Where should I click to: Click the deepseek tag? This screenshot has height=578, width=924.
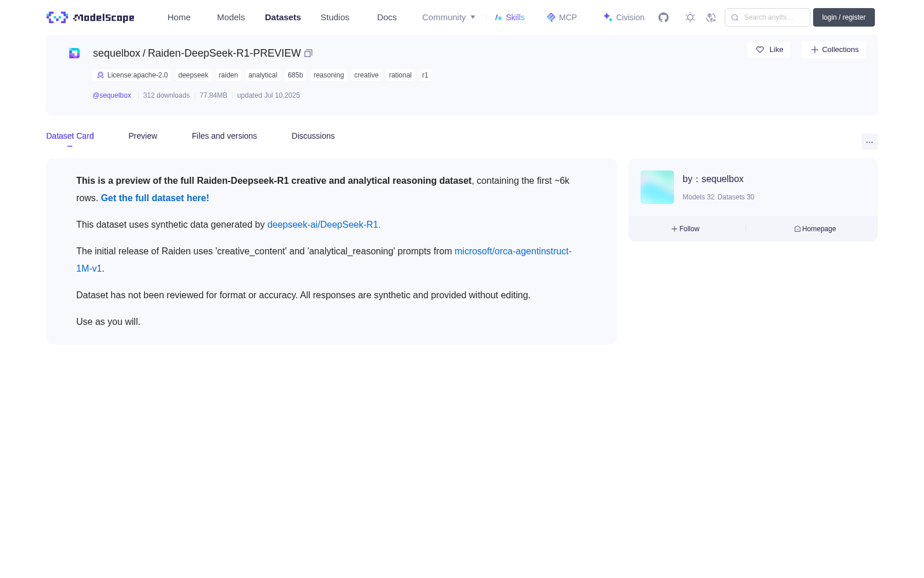tap(193, 75)
